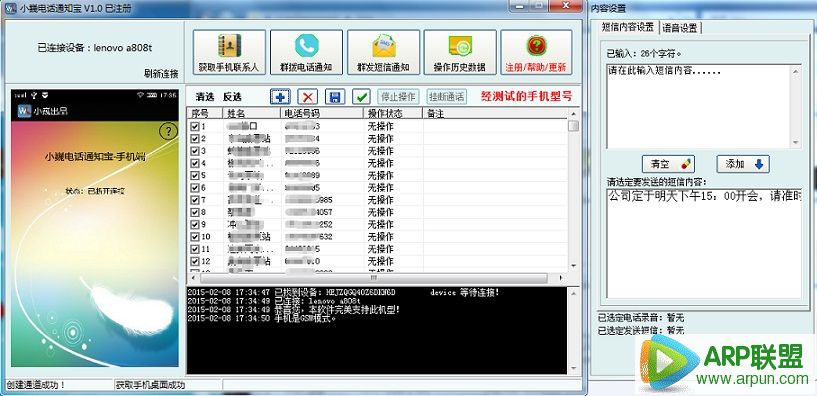The width and height of the screenshot is (817, 396).
Task: Toggle checkbox for contact row 11
Action: point(195,249)
